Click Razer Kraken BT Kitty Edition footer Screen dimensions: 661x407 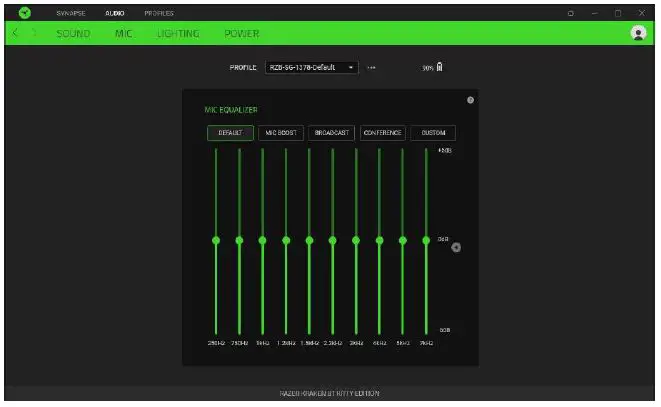click(330, 394)
